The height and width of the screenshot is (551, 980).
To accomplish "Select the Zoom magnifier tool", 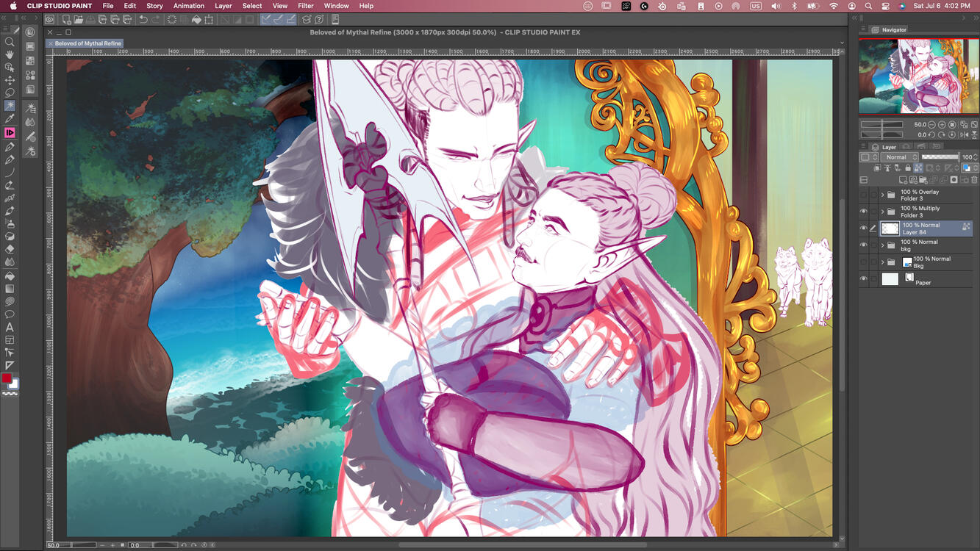I will click(10, 42).
